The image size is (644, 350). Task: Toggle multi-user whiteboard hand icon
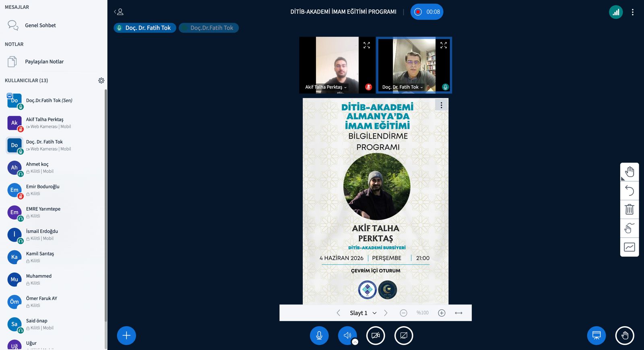630,228
